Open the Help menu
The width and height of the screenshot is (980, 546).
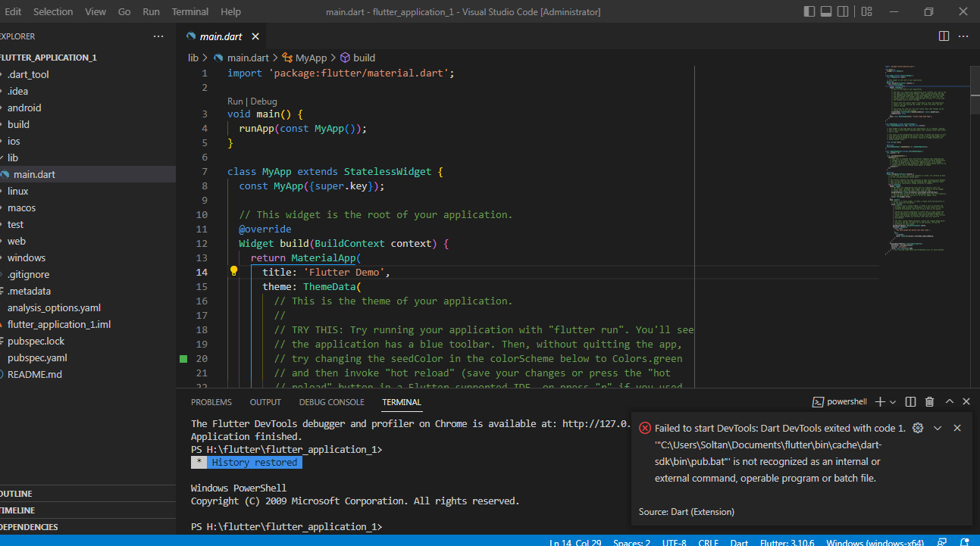point(230,11)
